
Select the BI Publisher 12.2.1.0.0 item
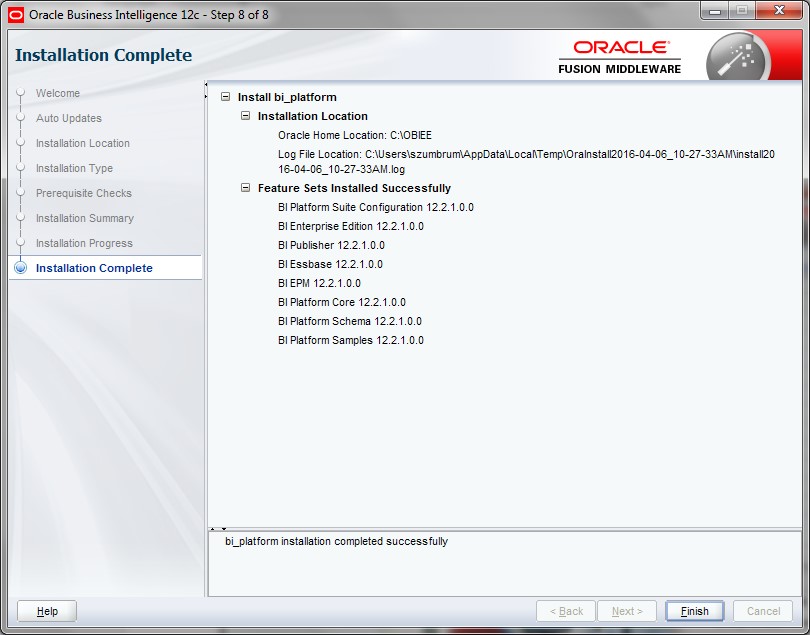tap(331, 245)
